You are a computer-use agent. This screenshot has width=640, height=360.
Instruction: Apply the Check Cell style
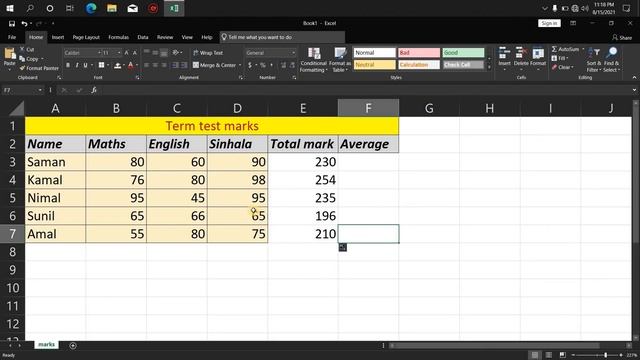[x=463, y=64]
